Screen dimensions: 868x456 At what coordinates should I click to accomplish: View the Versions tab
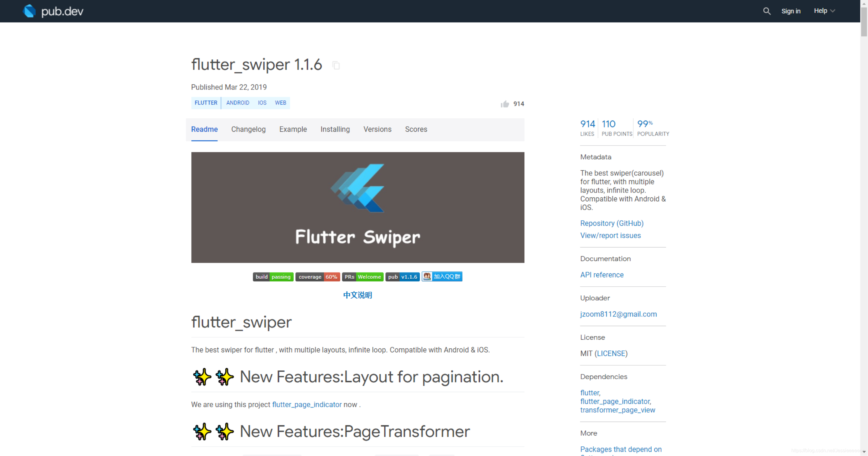pos(377,129)
